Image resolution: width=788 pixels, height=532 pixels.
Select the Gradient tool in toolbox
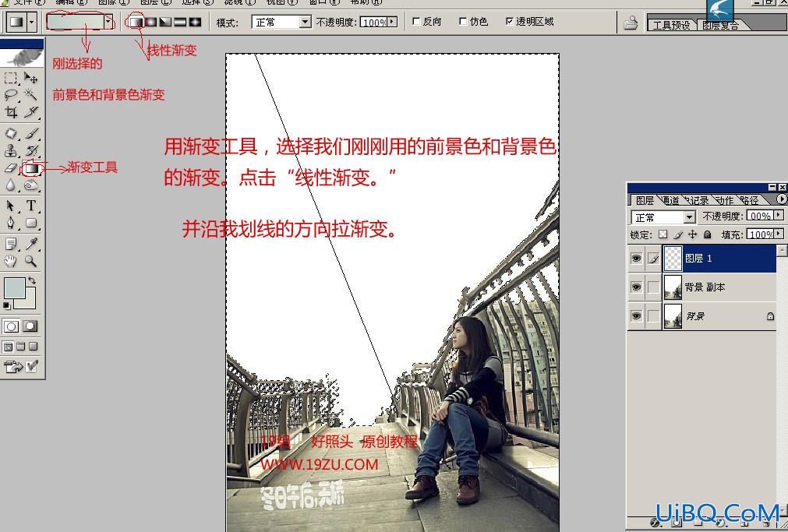(x=31, y=168)
